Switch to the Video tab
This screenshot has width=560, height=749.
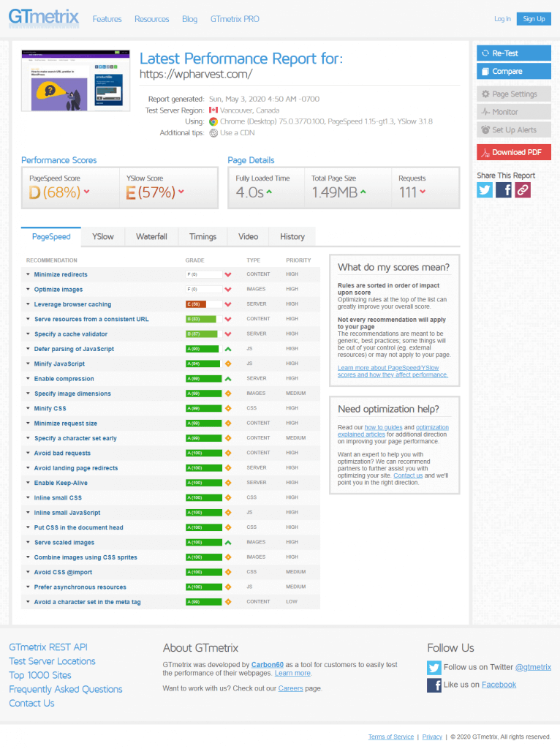(249, 237)
